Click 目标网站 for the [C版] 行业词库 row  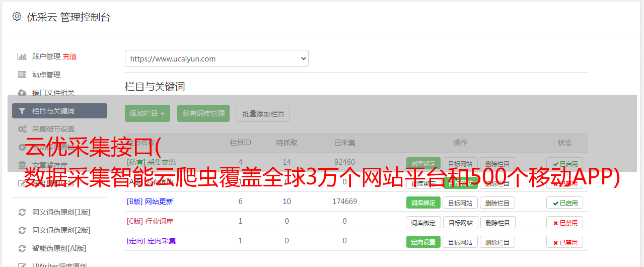point(460,222)
